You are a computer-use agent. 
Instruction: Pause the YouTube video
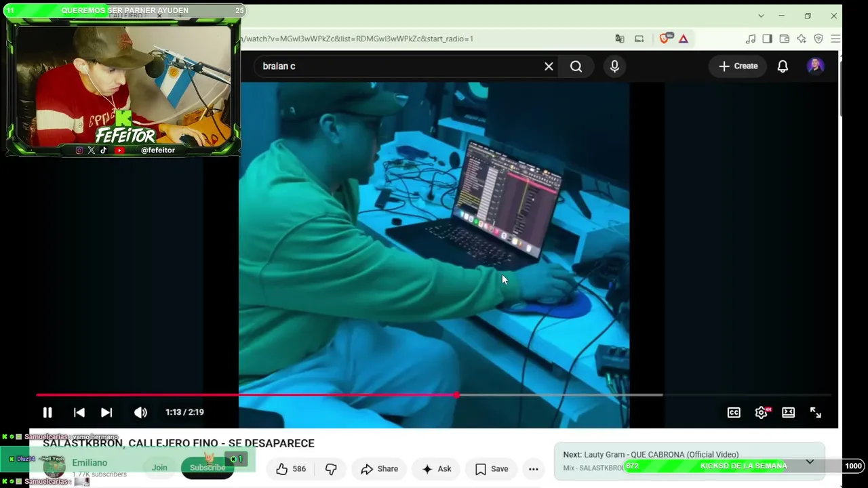pyautogui.click(x=47, y=412)
